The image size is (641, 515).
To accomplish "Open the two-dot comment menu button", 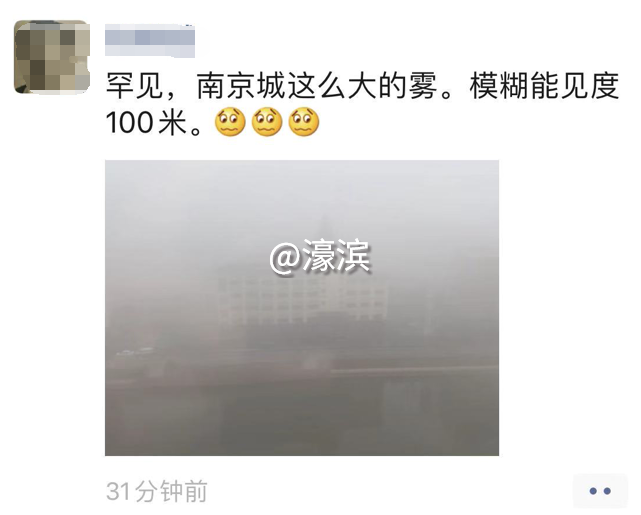I will pos(600,491).
